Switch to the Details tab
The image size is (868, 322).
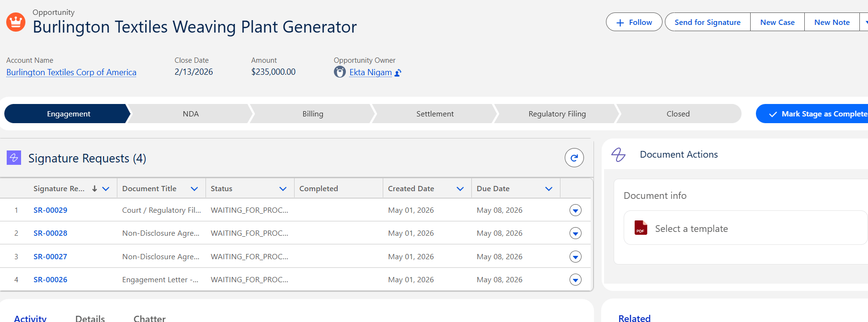90,318
